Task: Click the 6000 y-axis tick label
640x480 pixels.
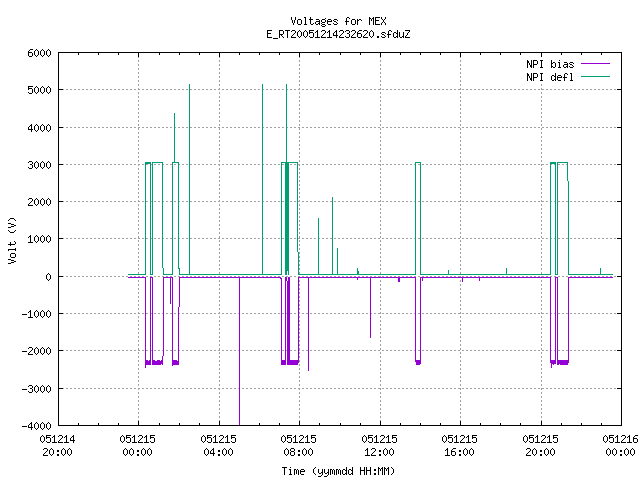Action: 40,53
